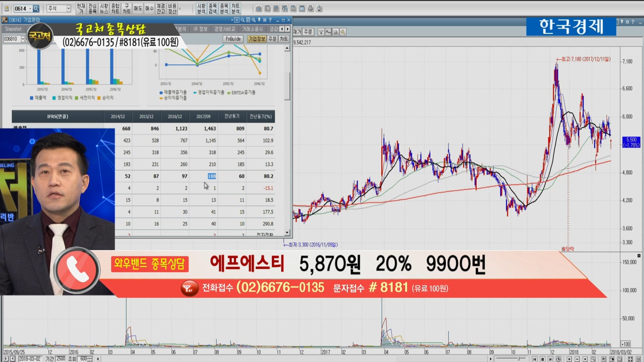Open 종목검색 from the toolbar
This screenshot has height=362, width=644.
tap(213, 9)
